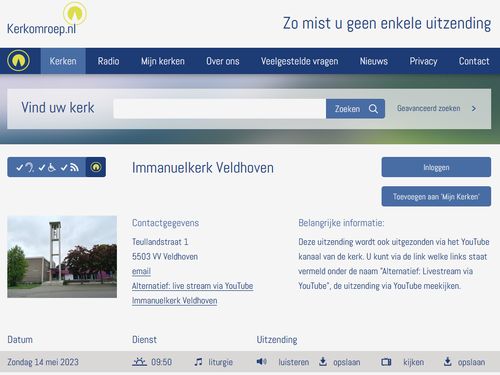
Task: Click Toevoegen aan 'Mijn Kerken'
Action: point(436,196)
